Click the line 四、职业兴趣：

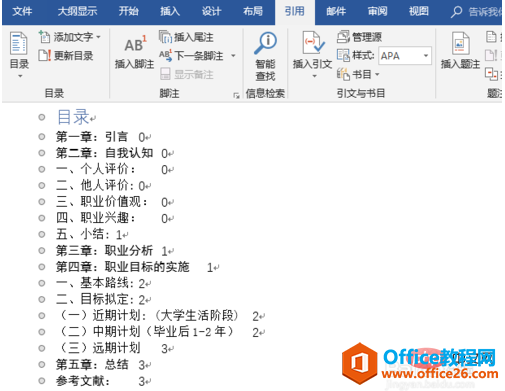(96, 218)
